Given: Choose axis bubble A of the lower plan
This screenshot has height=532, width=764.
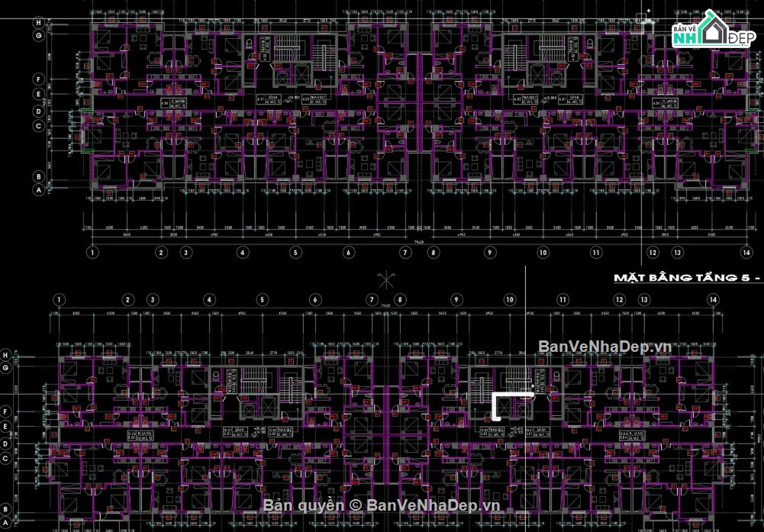Looking at the screenshot, I should (x=6, y=523).
